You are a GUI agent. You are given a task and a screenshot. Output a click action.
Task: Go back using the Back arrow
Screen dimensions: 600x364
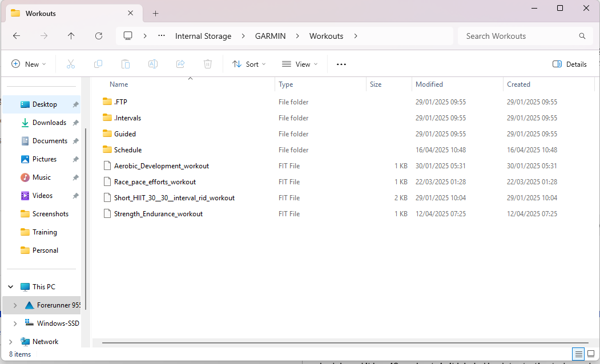tap(17, 36)
